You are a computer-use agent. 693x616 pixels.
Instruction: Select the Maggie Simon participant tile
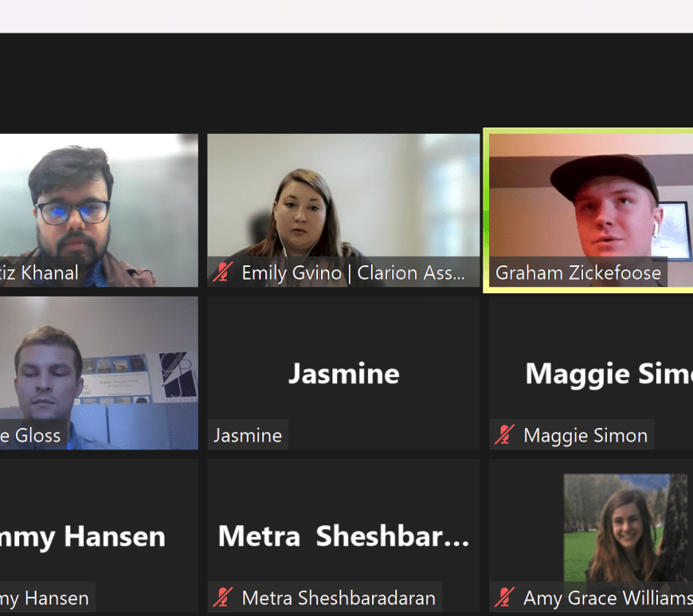pos(591,373)
